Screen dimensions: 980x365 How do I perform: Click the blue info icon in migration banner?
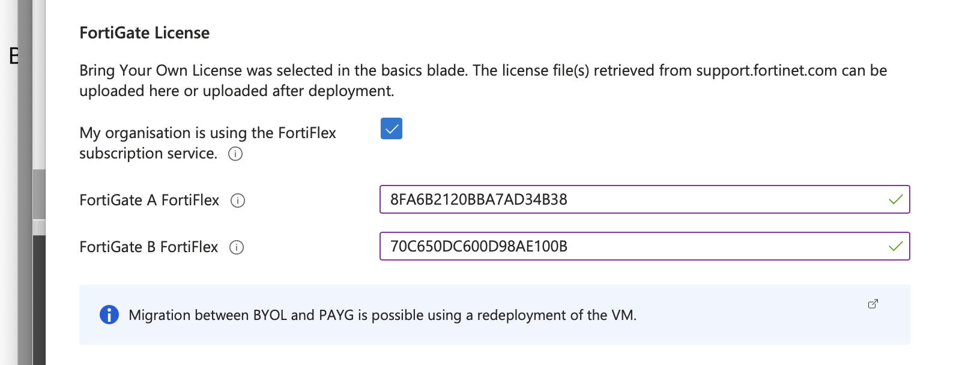click(109, 315)
